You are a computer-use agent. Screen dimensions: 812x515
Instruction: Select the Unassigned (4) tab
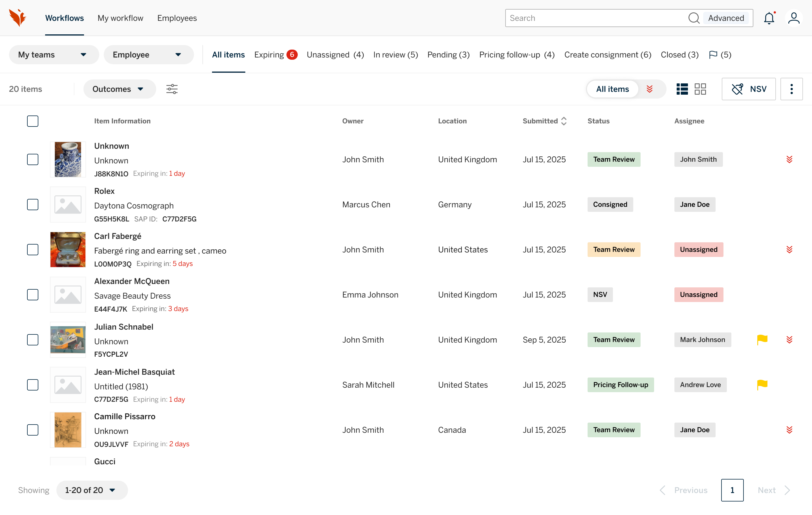point(335,55)
